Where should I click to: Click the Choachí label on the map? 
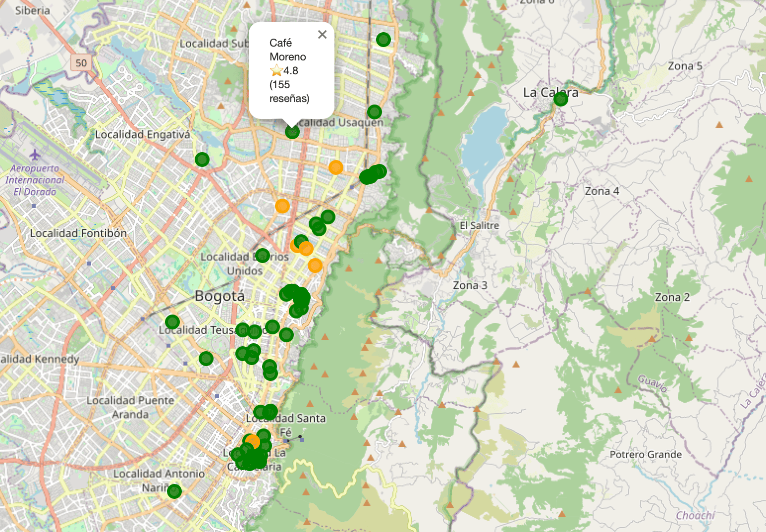pyautogui.click(x=695, y=516)
